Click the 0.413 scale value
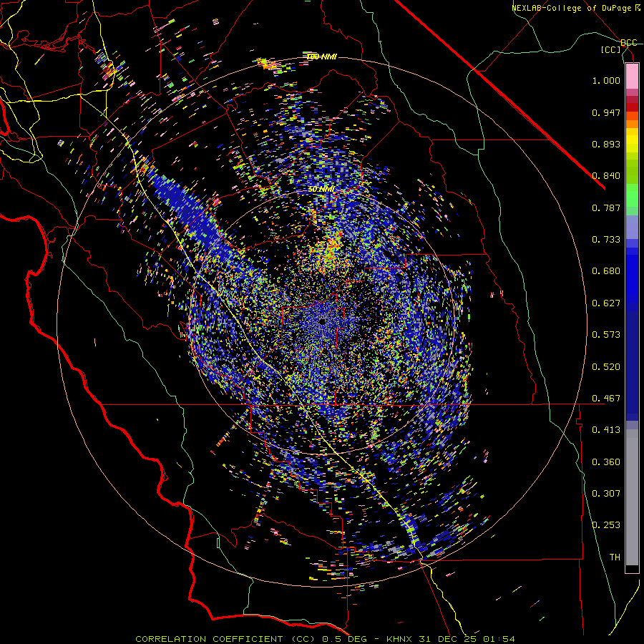Viewport: 644px width, 644px height. point(606,430)
